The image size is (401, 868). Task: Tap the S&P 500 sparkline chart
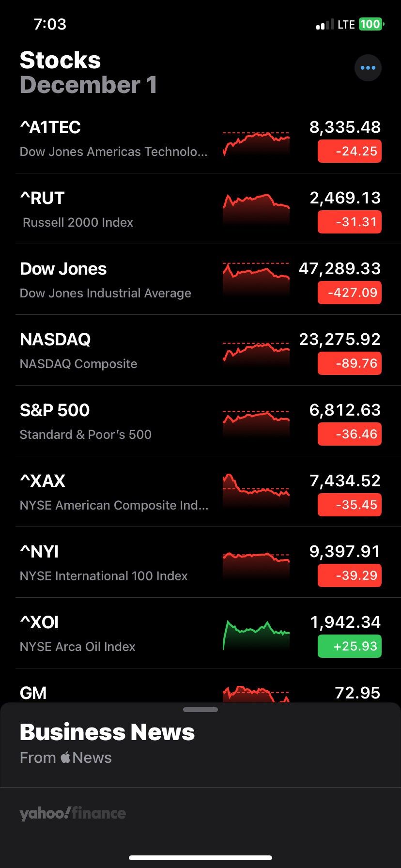point(256,421)
